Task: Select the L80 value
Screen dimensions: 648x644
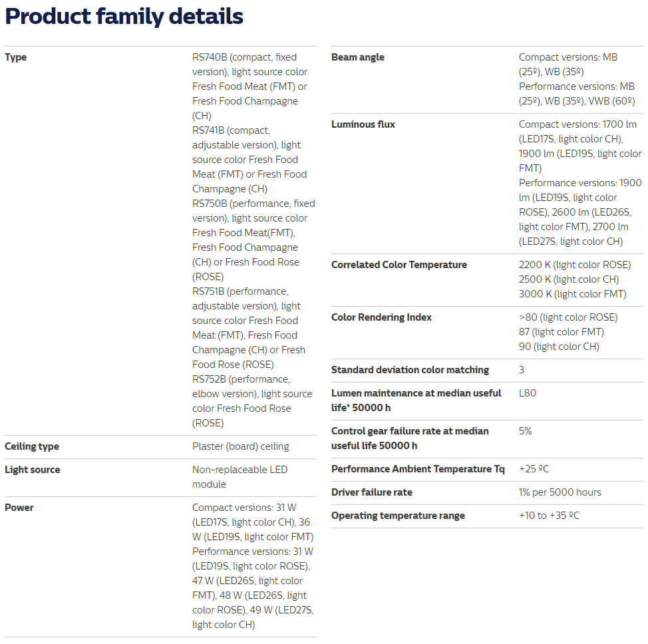Action: coord(528,393)
